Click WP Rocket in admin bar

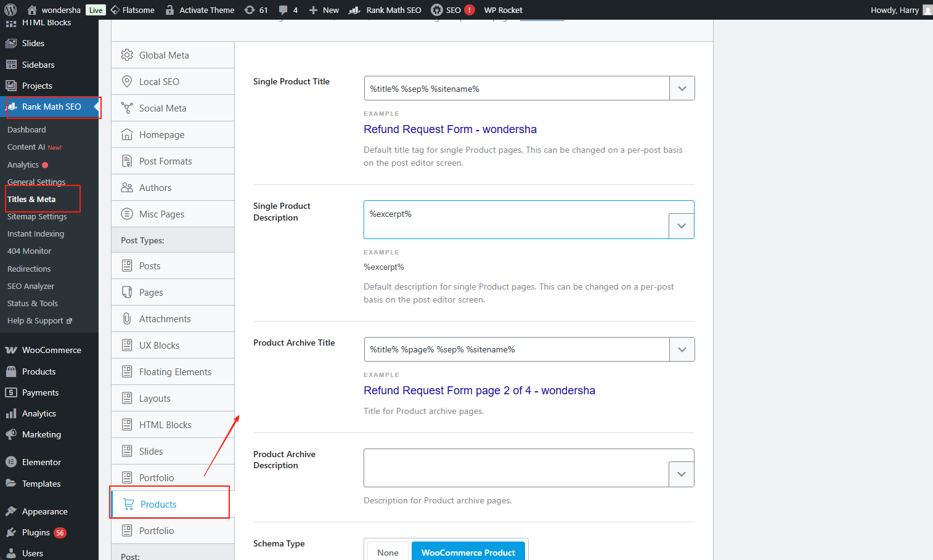tap(503, 10)
